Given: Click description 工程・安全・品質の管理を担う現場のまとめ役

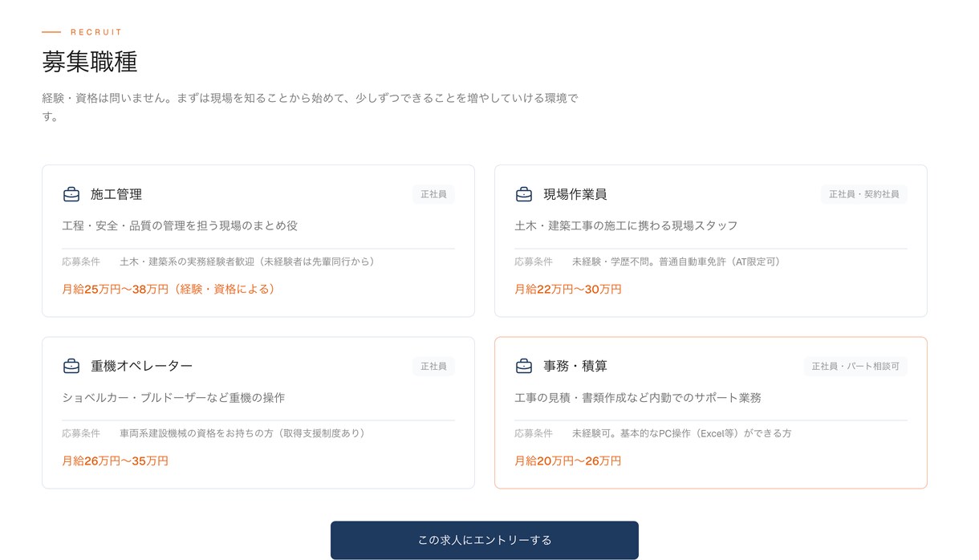Looking at the screenshot, I should (x=180, y=225).
